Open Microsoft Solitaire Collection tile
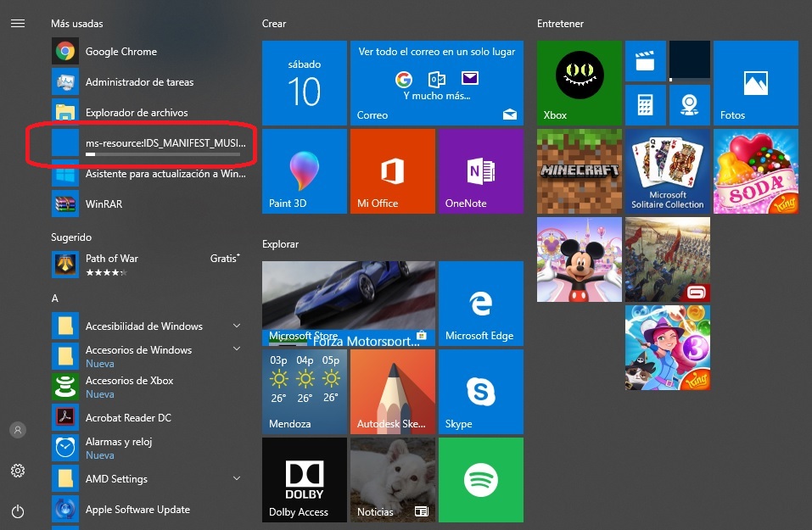This screenshot has width=812, height=530. click(x=668, y=171)
